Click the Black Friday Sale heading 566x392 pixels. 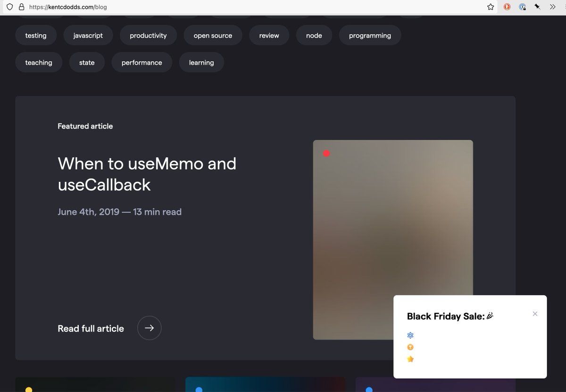coord(450,316)
